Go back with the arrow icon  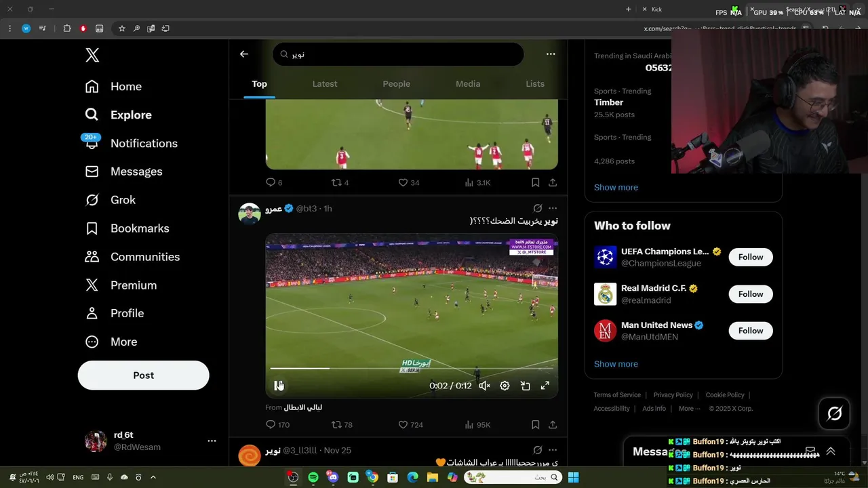(244, 54)
